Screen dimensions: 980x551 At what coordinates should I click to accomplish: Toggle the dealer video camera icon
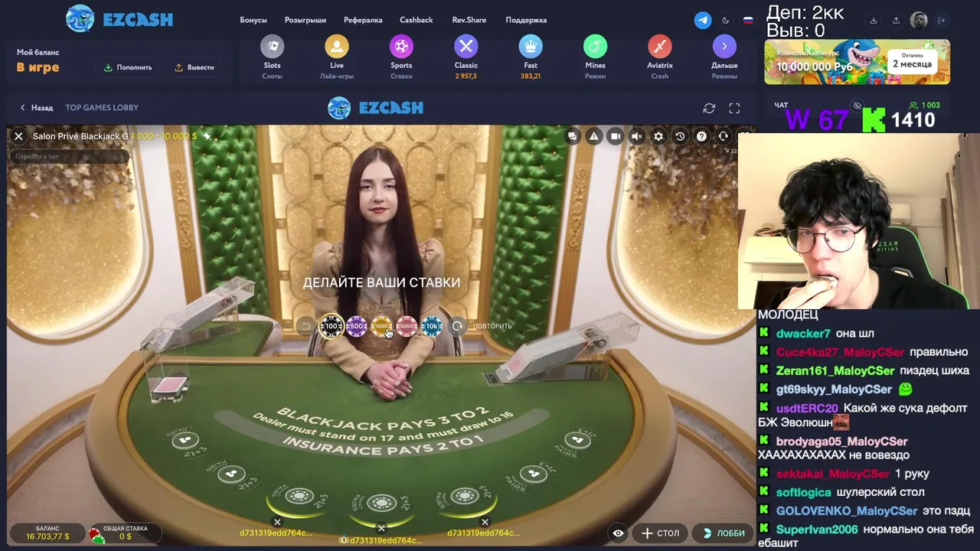(615, 136)
